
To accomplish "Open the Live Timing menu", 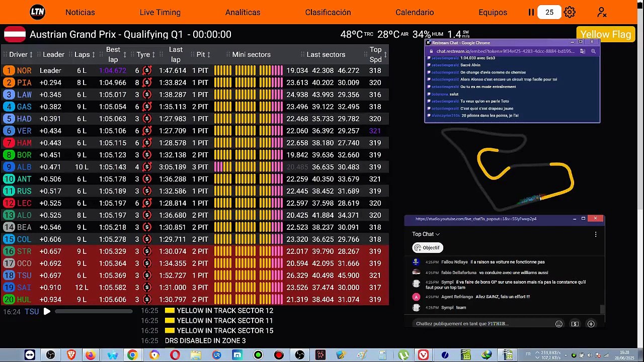I will tap(160, 12).
